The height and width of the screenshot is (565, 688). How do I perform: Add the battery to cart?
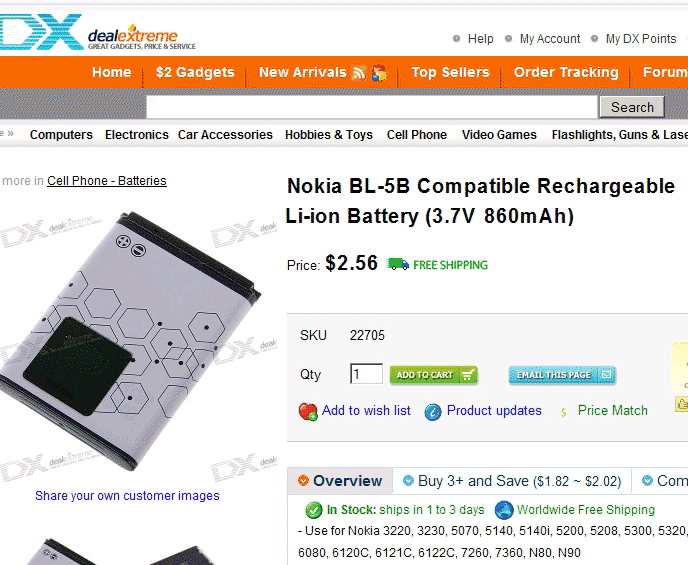434,375
